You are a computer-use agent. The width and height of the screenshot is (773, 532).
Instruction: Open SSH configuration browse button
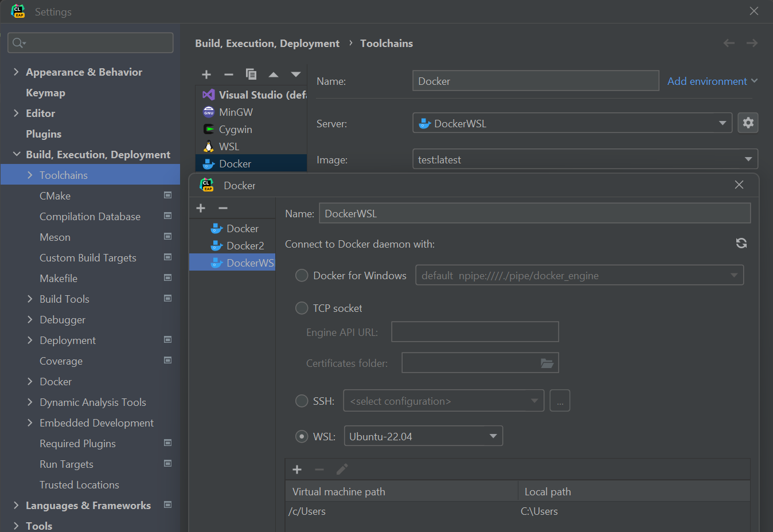click(560, 401)
